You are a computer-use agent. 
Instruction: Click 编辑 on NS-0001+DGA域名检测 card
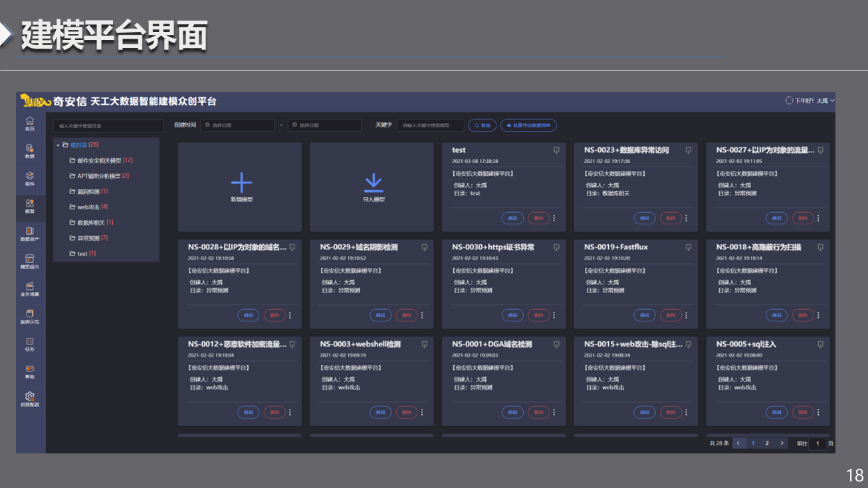pyautogui.click(x=512, y=412)
